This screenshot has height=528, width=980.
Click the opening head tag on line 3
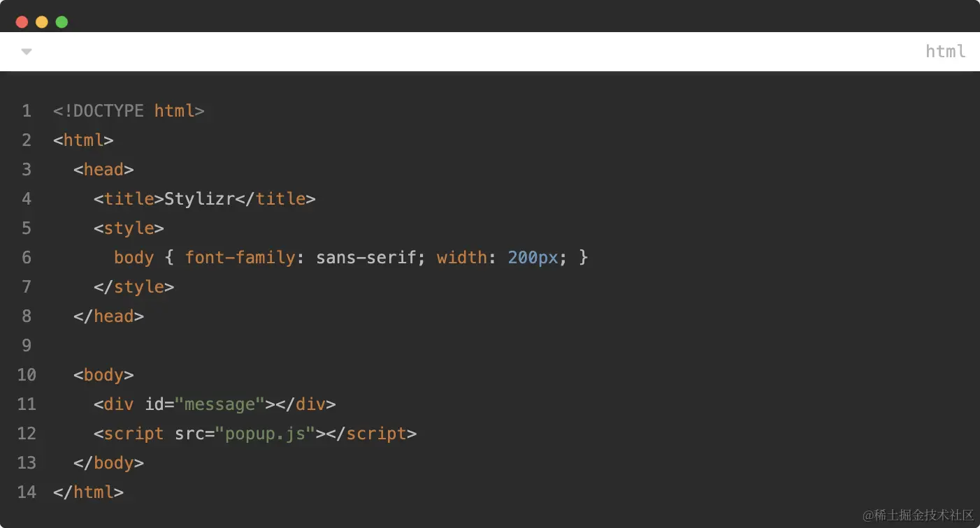(103, 170)
